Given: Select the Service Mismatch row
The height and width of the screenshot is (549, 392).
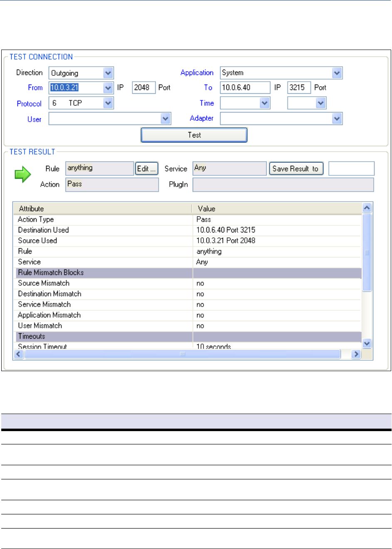Looking at the screenshot, I should point(188,304).
